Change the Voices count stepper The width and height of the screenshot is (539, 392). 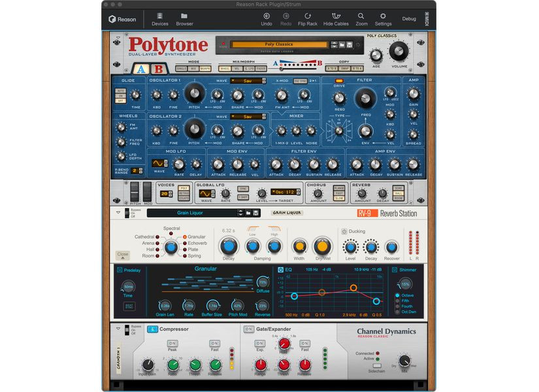tap(171, 194)
